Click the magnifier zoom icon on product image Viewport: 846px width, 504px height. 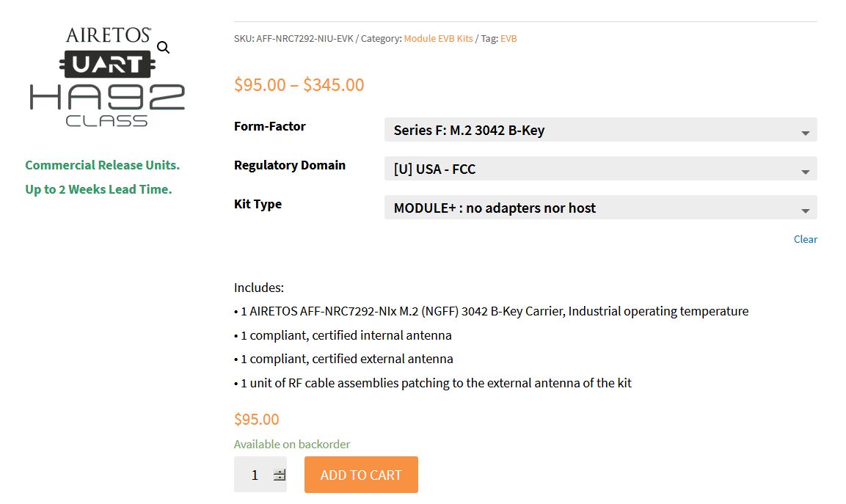[164, 48]
